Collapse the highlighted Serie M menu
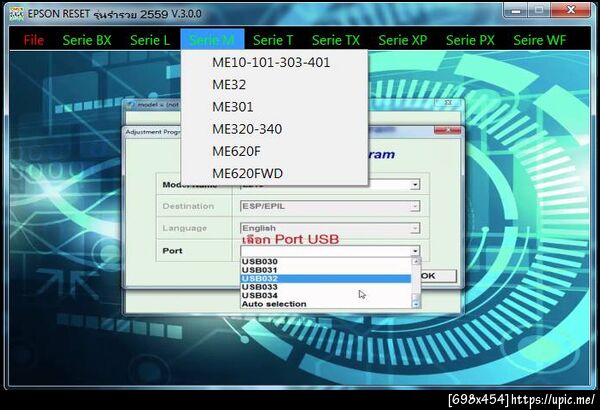Screen dimensions: 600x410 pos(212,39)
